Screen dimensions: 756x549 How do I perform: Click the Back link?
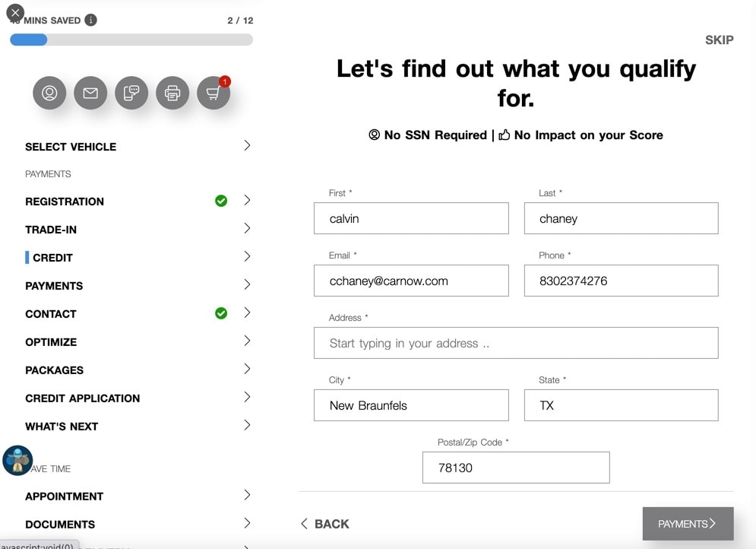tap(325, 524)
